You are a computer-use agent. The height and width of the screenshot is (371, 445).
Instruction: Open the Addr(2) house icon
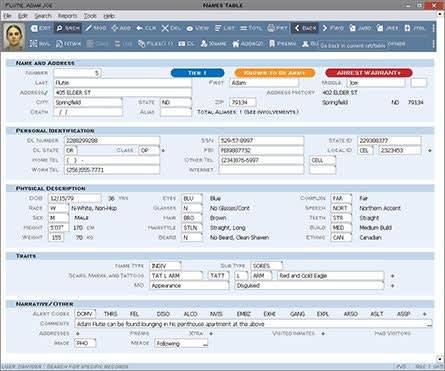248,44
